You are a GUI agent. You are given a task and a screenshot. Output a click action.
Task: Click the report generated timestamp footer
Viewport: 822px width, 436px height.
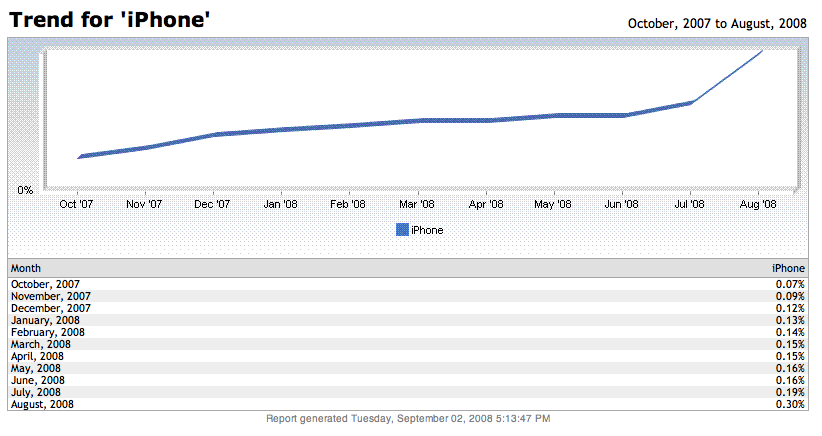click(x=408, y=419)
